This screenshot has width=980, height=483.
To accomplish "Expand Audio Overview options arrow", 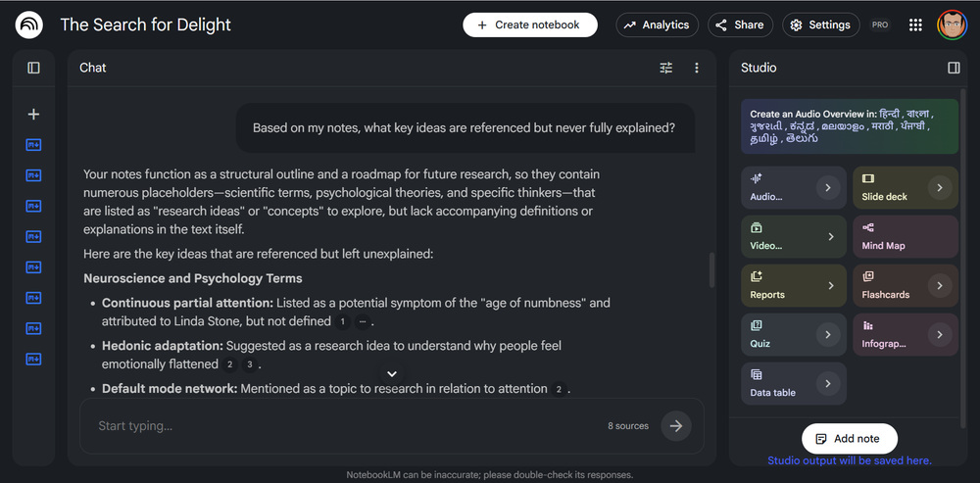I will (828, 187).
